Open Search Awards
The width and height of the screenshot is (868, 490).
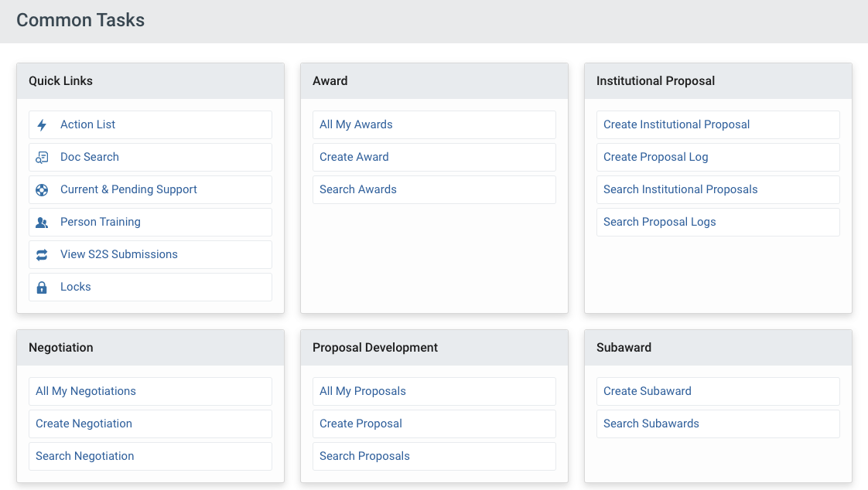(x=357, y=189)
